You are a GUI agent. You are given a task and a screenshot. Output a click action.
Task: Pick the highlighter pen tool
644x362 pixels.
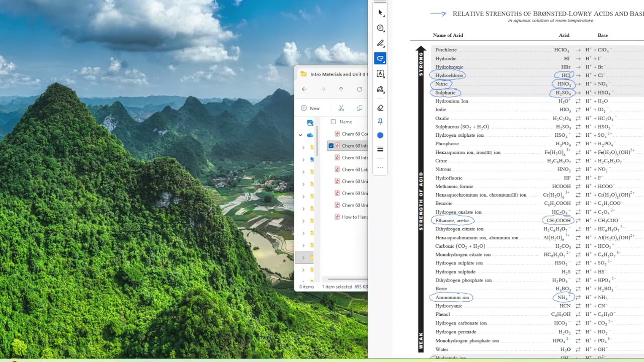pyautogui.click(x=380, y=43)
